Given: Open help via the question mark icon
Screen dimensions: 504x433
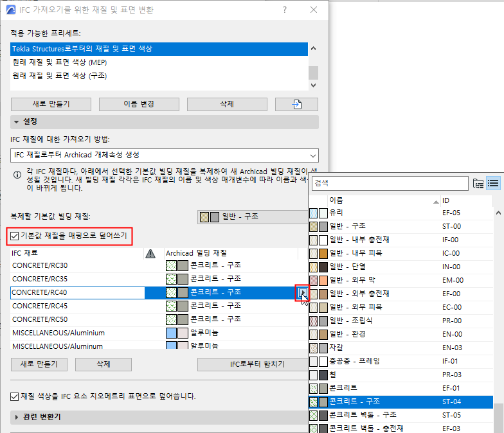Looking at the screenshot, I should [x=284, y=10].
